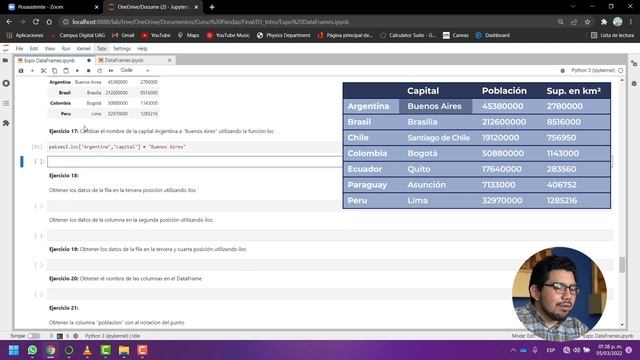The image size is (640, 360).
Task: Close the DataFrames.ipynb tab
Action: pos(170,60)
